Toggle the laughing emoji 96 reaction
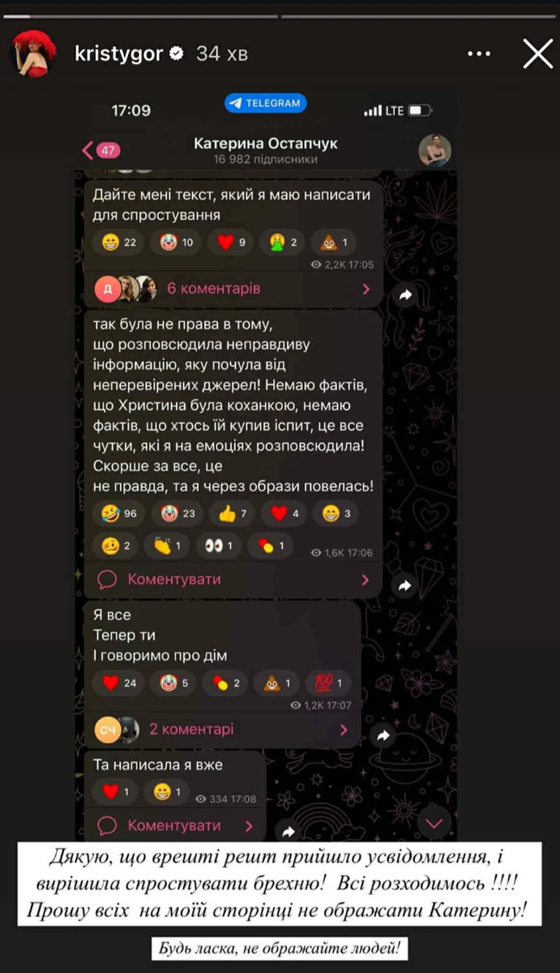560x973 pixels. coord(119,512)
